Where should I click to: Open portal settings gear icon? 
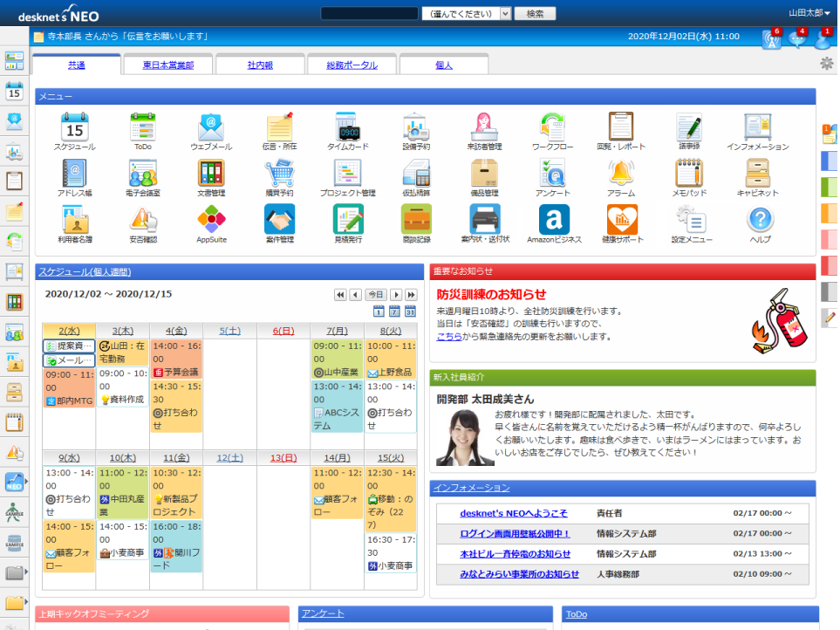point(826,63)
